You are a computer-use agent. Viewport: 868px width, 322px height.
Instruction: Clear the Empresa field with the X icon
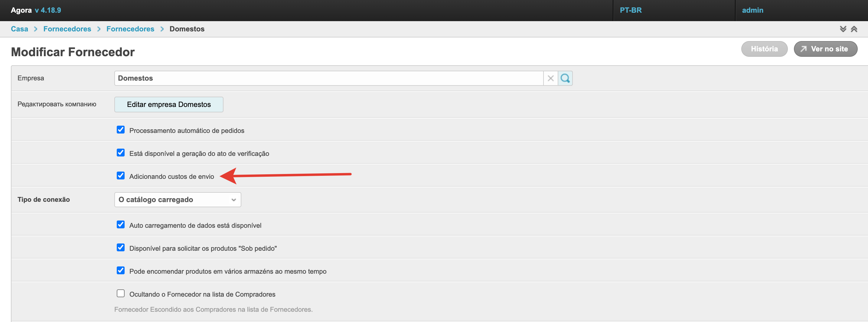point(550,79)
